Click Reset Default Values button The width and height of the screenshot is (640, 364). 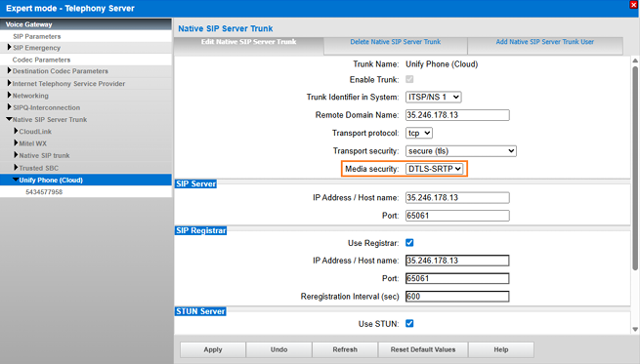(423, 349)
